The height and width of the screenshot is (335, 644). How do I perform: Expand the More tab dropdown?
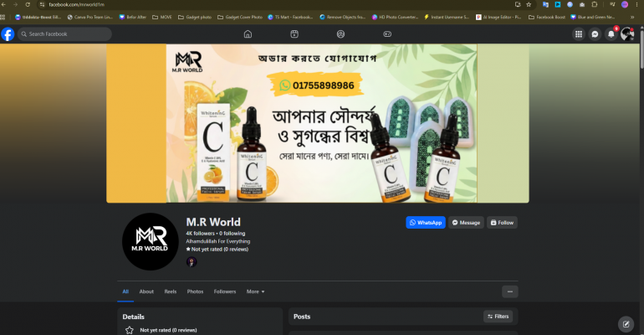[x=255, y=291]
